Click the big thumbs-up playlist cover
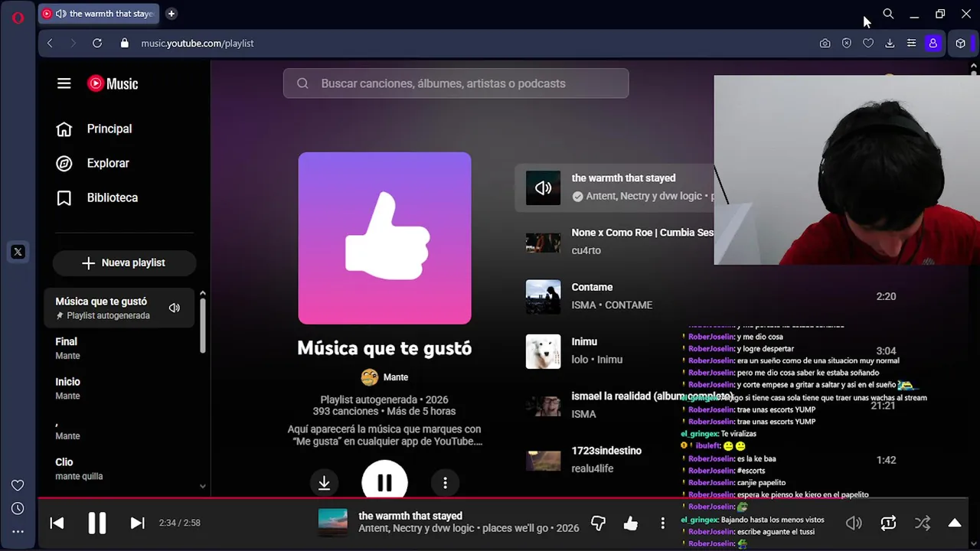 point(384,238)
